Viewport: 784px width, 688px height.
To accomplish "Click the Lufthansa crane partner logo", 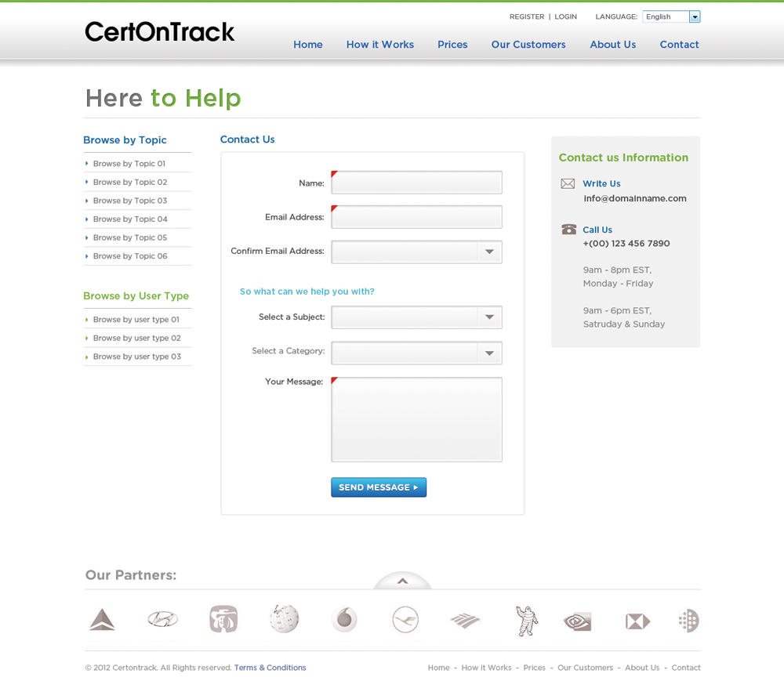I will pyautogui.click(x=405, y=620).
